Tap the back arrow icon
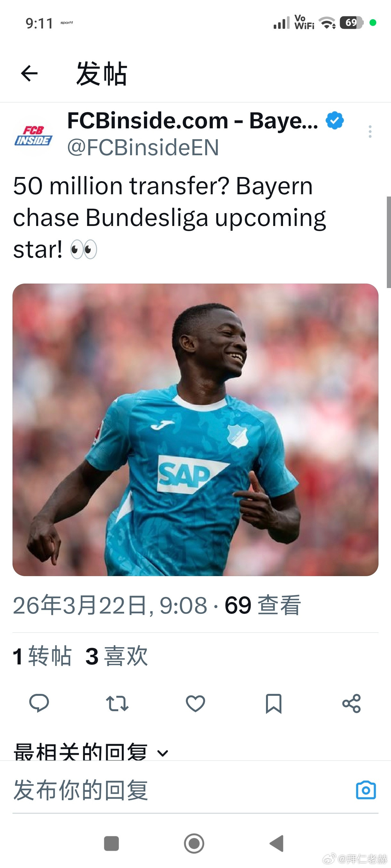The width and height of the screenshot is (391, 868). pos(29,74)
